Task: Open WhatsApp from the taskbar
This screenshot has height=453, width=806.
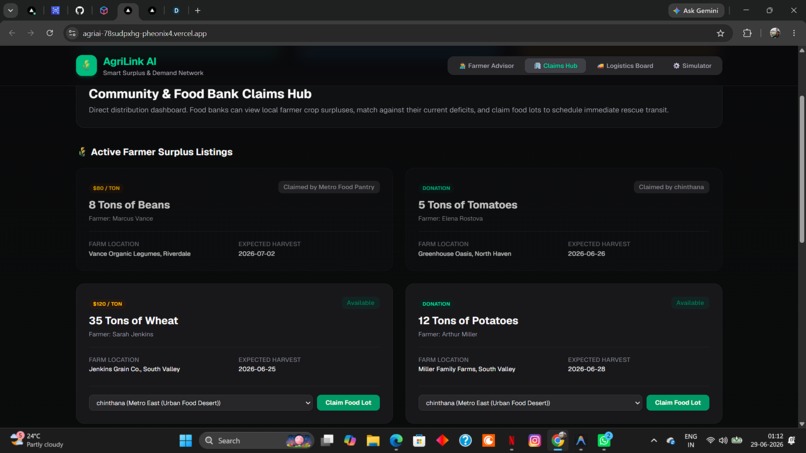Action: 604,441
